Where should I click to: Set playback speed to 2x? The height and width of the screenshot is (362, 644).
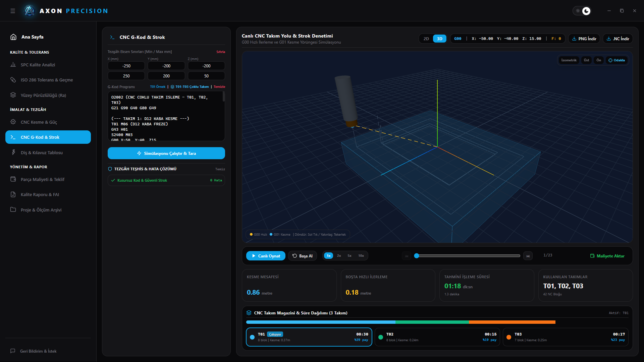coord(339,256)
